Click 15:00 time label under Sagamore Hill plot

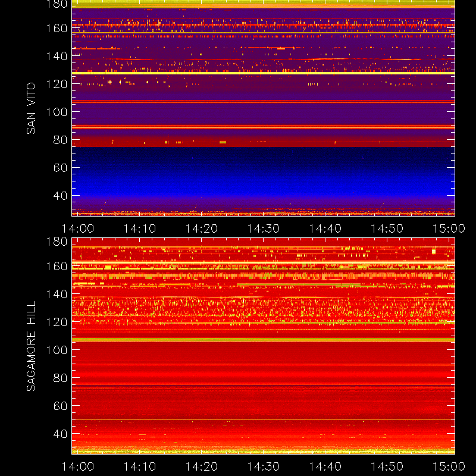coord(449,466)
